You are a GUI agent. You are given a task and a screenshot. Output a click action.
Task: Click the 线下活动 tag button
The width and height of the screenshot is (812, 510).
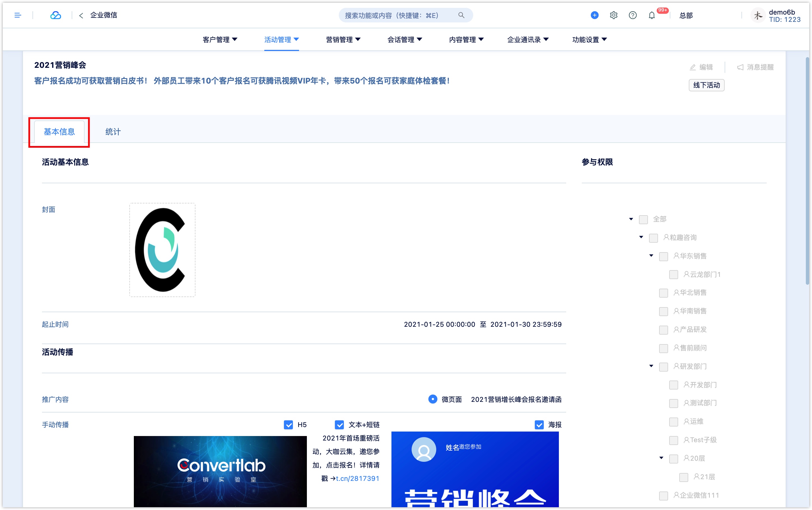pos(706,85)
